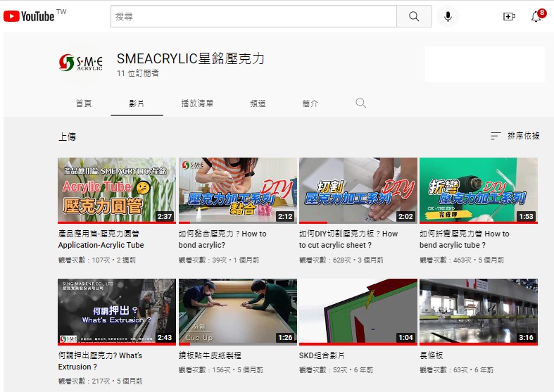Click title How to bond acrylic?
This screenshot has height=392, width=554.
tap(222, 239)
